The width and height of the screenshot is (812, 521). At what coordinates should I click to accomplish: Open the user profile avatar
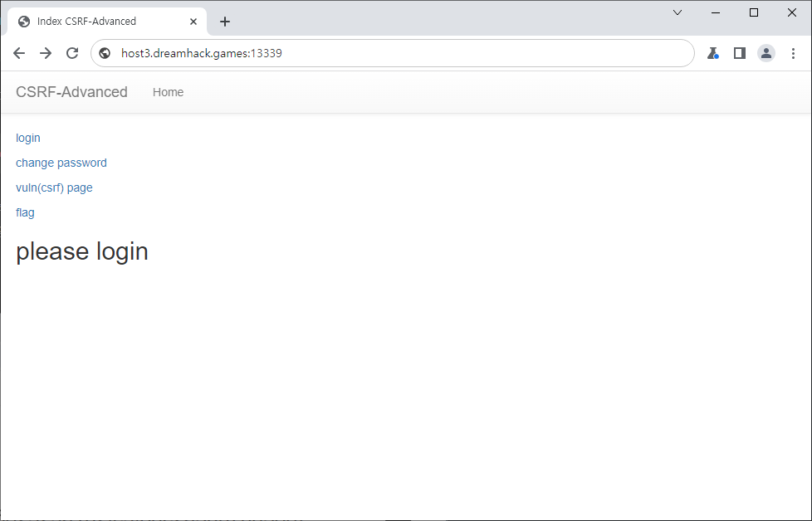pos(766,53)
